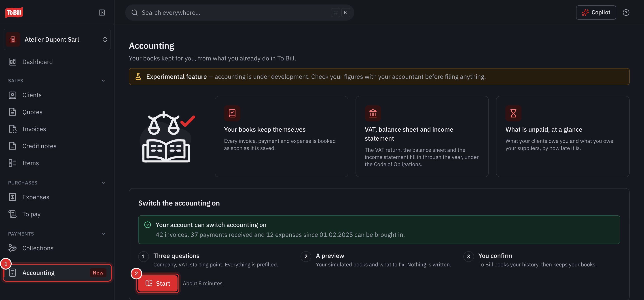
Task: Collapse the Payments section chevron
Action: tap(103, 234)
